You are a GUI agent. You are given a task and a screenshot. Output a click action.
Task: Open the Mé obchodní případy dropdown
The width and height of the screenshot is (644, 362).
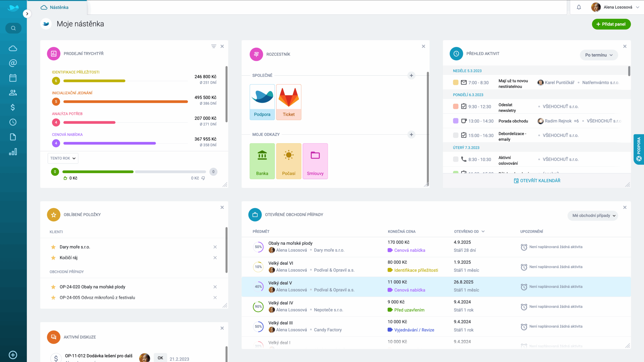coord(593,216)
